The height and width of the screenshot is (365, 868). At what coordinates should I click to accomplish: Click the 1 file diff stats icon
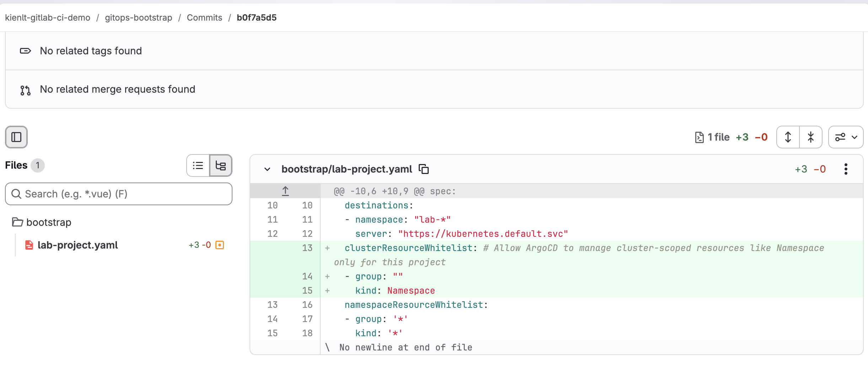pos(699,137)
